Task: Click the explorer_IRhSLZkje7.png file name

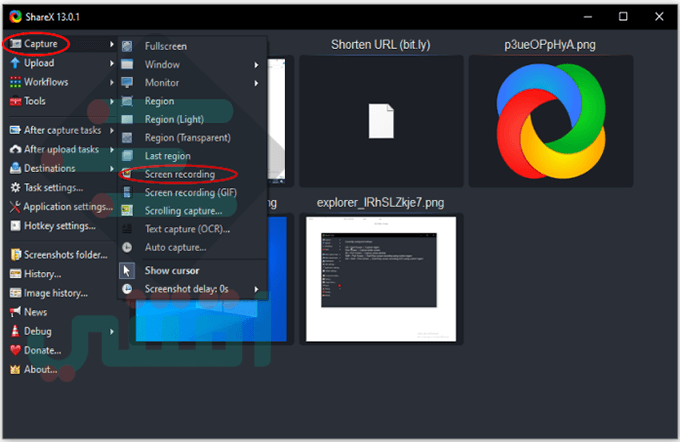Action: pos(380,203)
